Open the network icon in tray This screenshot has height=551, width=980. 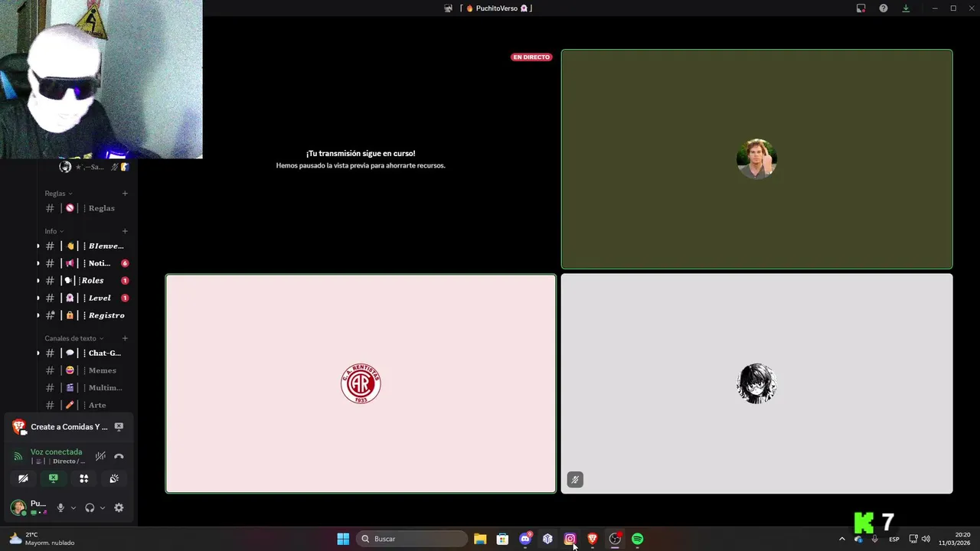(913, 539)
